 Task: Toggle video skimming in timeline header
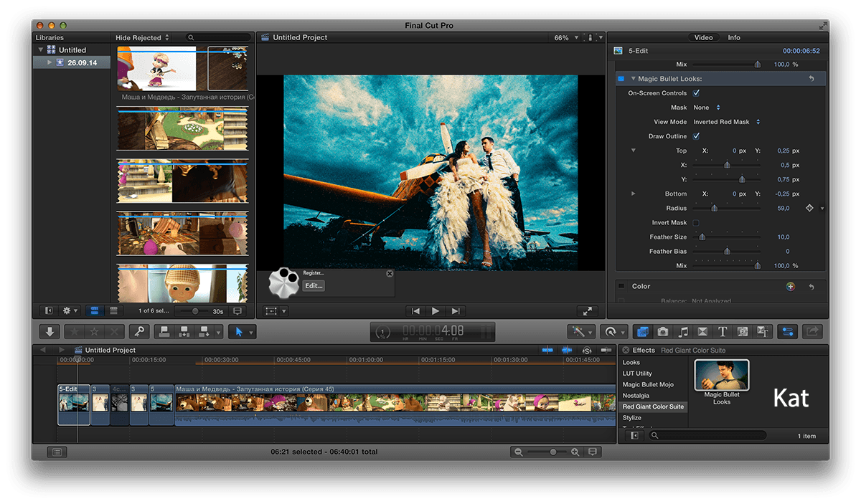(x=548, y=350)
